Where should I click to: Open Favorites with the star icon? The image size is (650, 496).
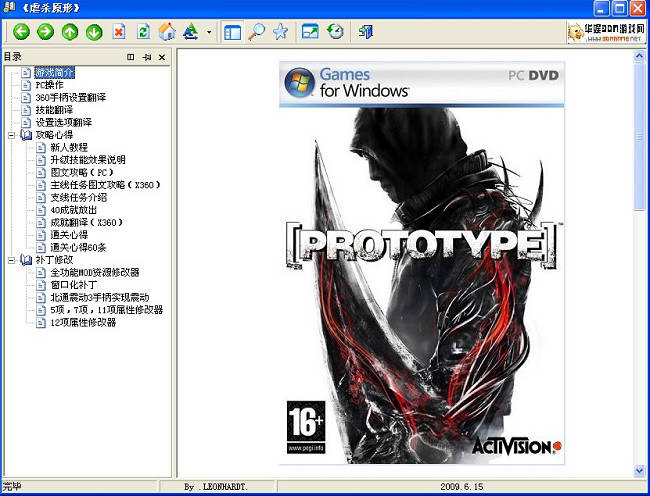281,32
